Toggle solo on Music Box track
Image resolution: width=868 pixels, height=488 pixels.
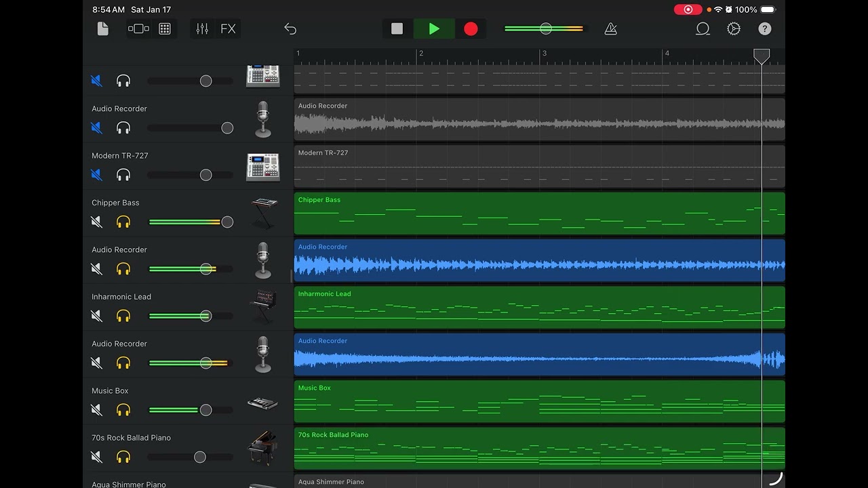coord(123,410)
